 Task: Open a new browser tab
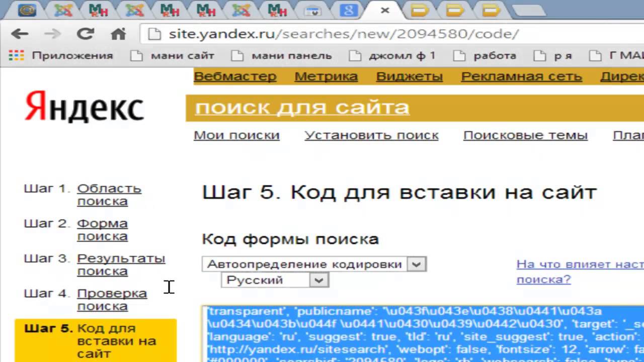click(528, 10)
